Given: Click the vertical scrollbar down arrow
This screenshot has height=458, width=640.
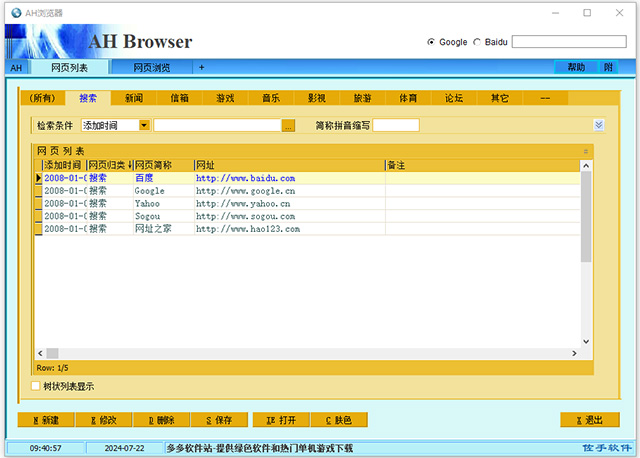Looking at the screenshot, I should [586, 342].
